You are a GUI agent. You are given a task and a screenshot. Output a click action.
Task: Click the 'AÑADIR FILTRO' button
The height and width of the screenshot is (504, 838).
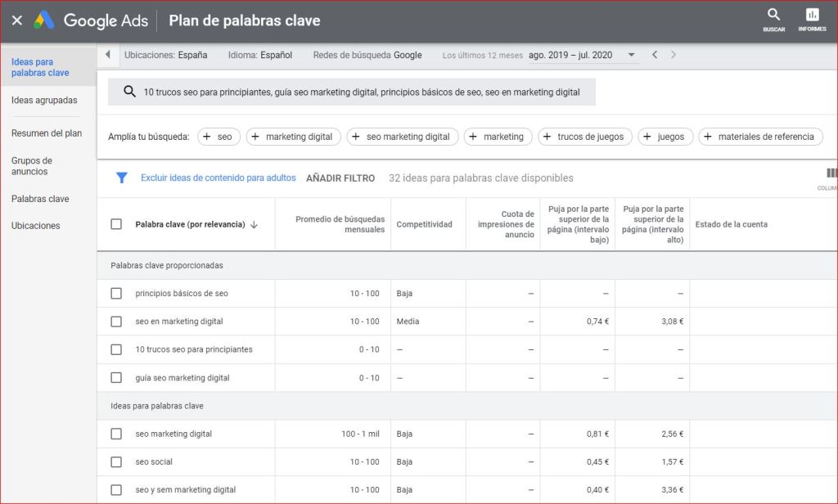click(x=340, y=178)
